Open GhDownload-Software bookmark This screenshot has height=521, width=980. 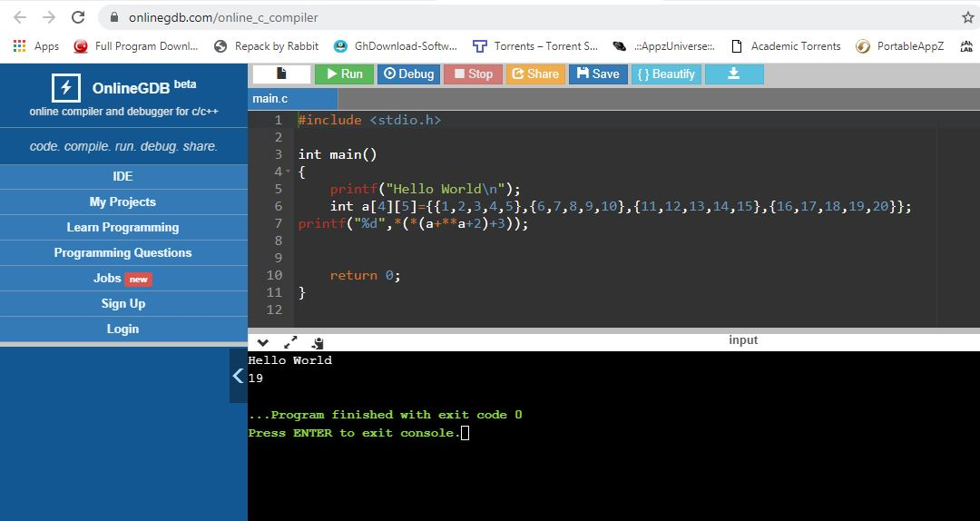tap(396, 45)
